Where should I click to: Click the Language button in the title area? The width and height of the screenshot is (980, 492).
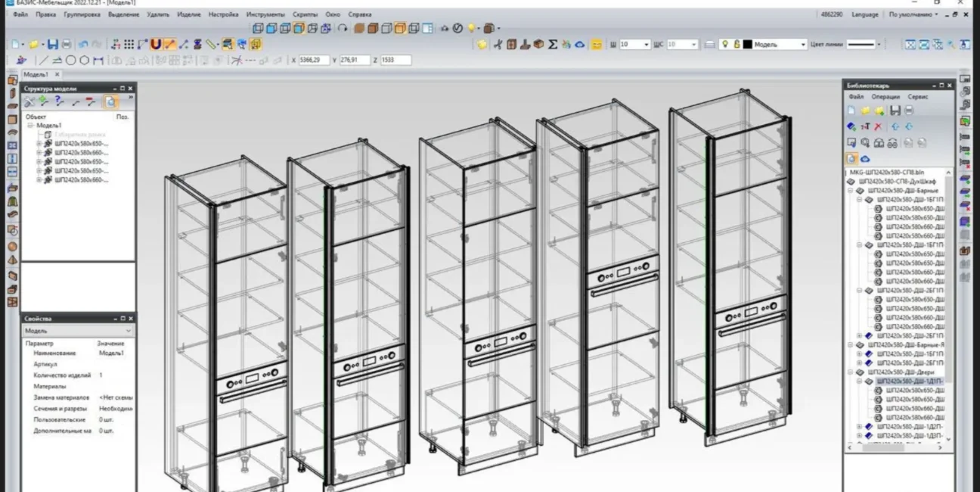(865, 14)
